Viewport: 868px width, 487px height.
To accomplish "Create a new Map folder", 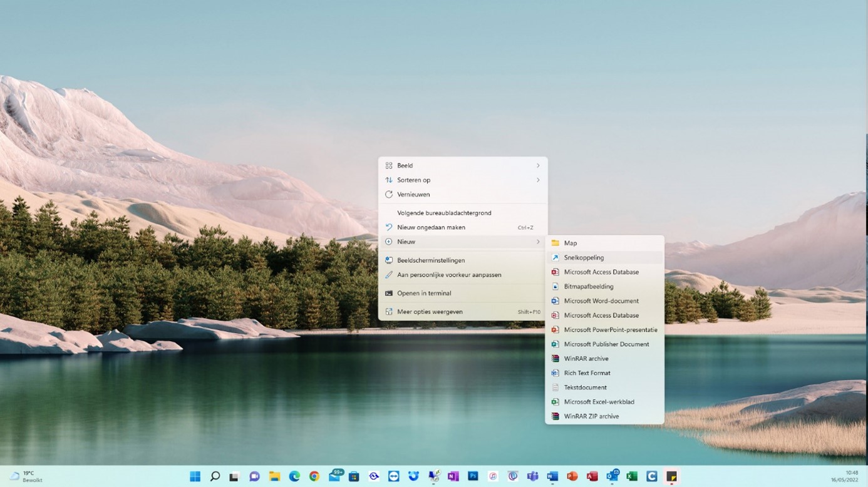I will tap(570, 243).
